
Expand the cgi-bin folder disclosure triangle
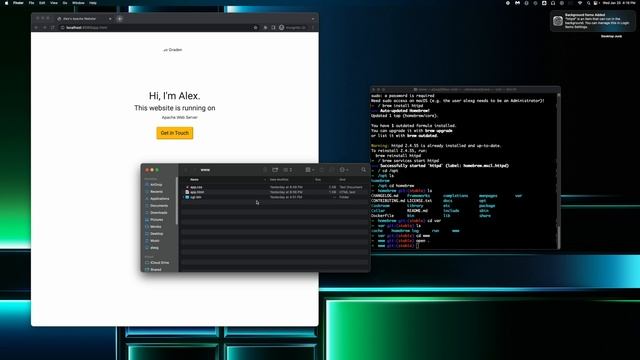coord(183,197)
